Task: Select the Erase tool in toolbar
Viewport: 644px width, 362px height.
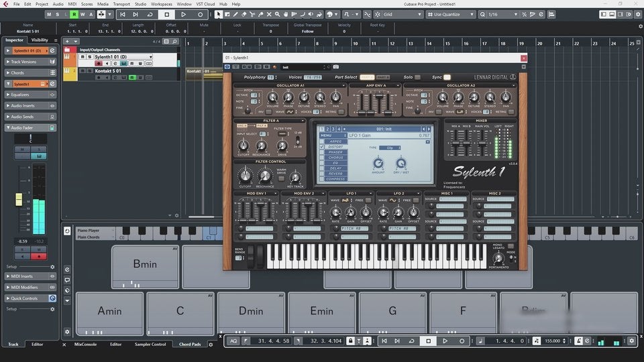Action: click(244, 14)
